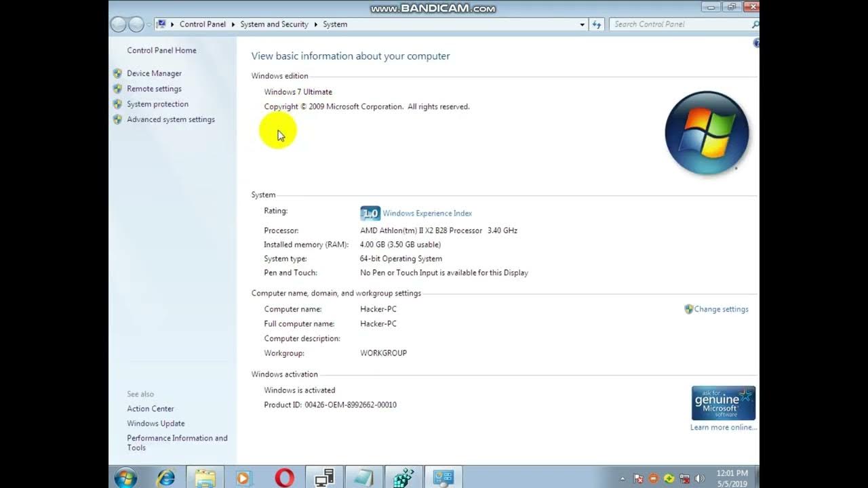Open System protection
Viewport: 868px width, 488px height.
tap(157, 104)
